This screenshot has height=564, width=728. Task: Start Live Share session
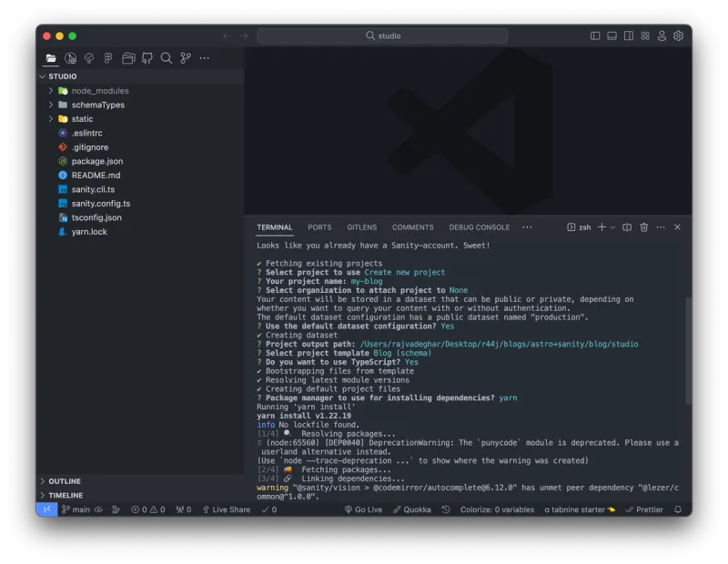click(x=226, y=509)
